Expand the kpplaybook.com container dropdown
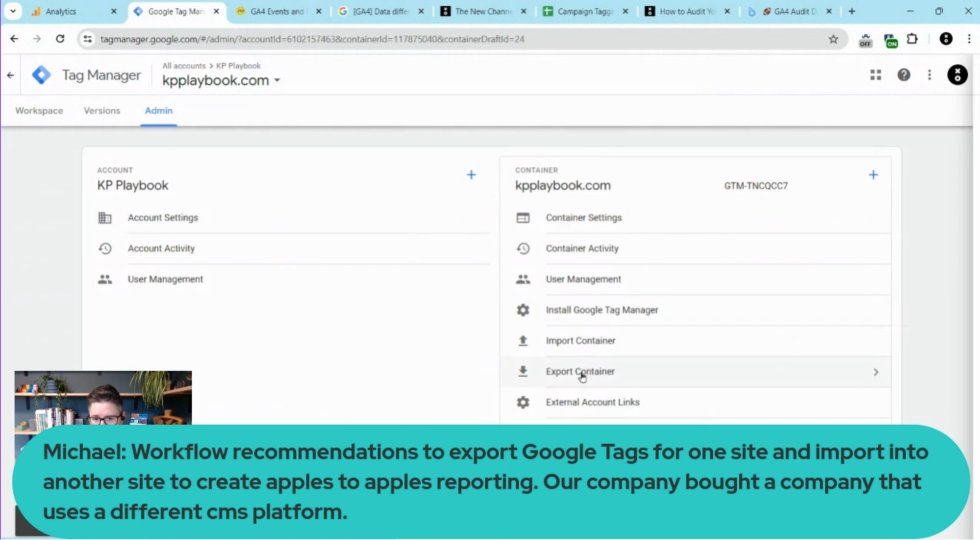Image resolution: width=980 pixels, height=540 pixels. pyautogui.click(x=277, y=80)
